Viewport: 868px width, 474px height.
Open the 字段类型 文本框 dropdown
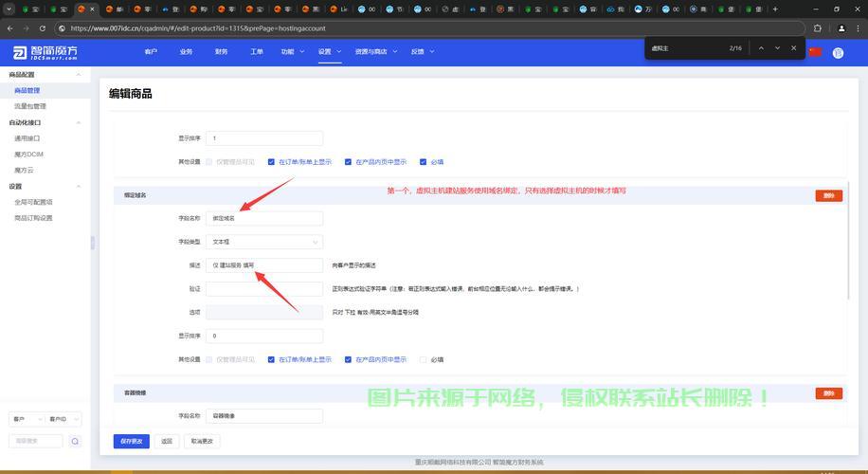pos(264,242)
